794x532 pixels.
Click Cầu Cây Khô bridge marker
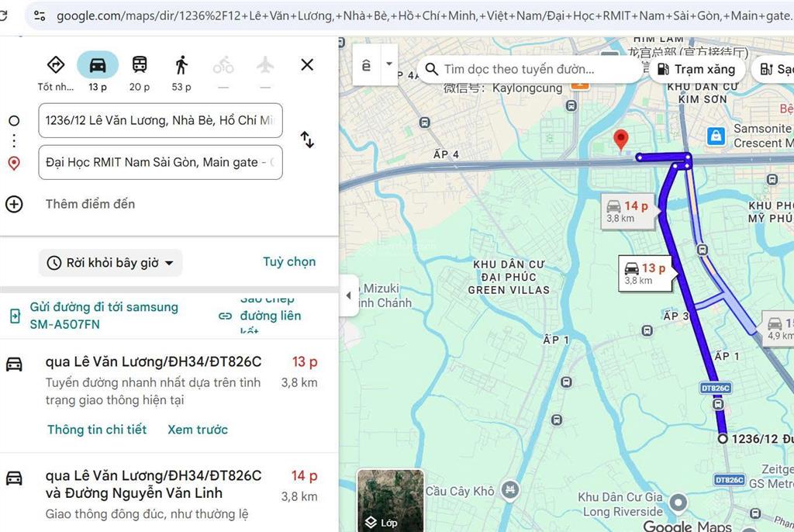(510, 489)
